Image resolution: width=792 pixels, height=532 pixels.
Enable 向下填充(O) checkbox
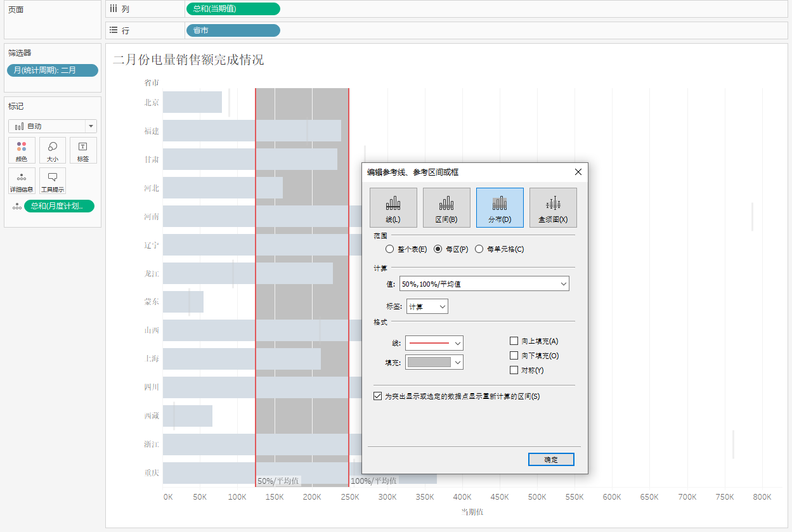(514, 356)
